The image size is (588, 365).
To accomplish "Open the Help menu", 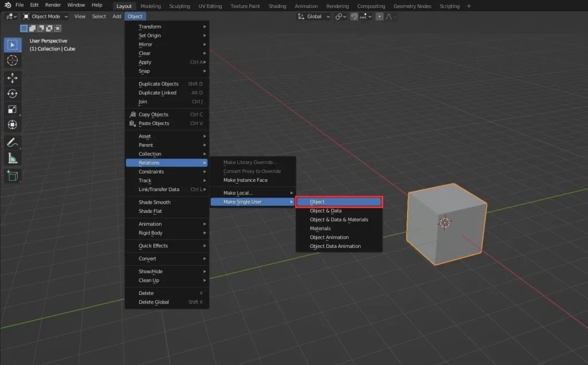I will pyautogui.click(x=97, y=5).
